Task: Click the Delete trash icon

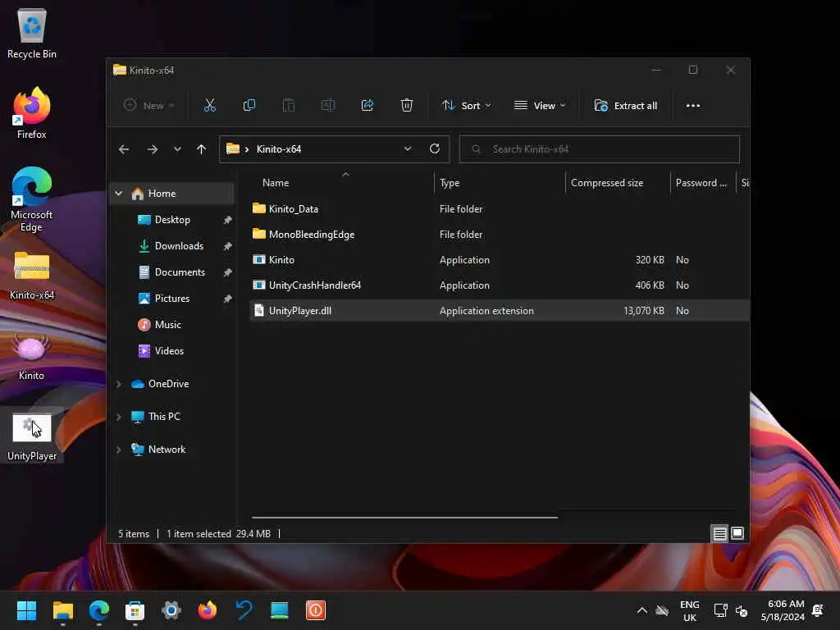Action: 407,106
